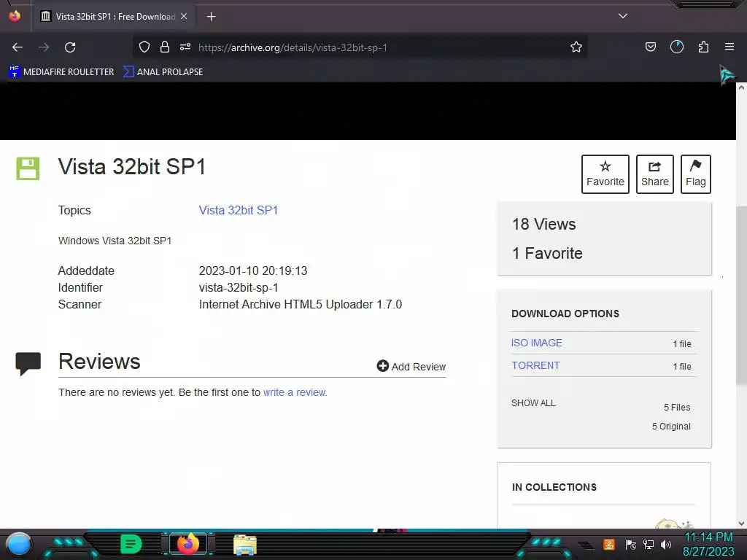Flag this item
The width and height of the screenshot is (747, 560).
point(695,174)
